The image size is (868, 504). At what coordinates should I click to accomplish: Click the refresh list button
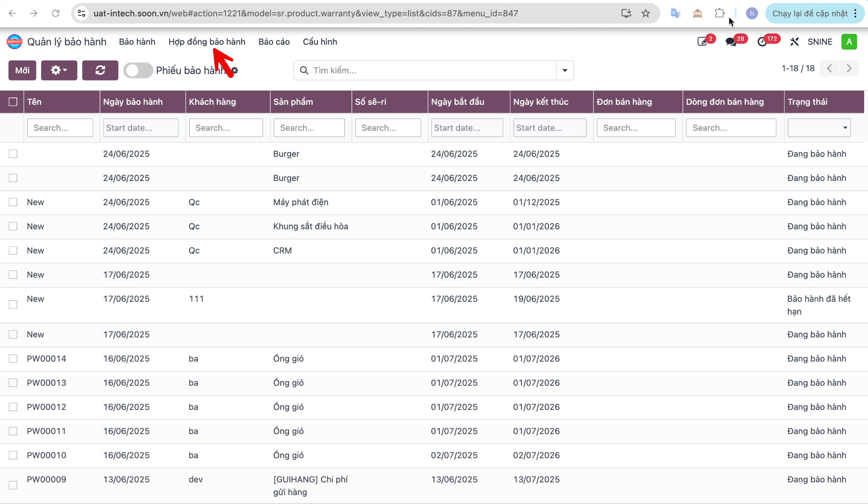(100, 70)
